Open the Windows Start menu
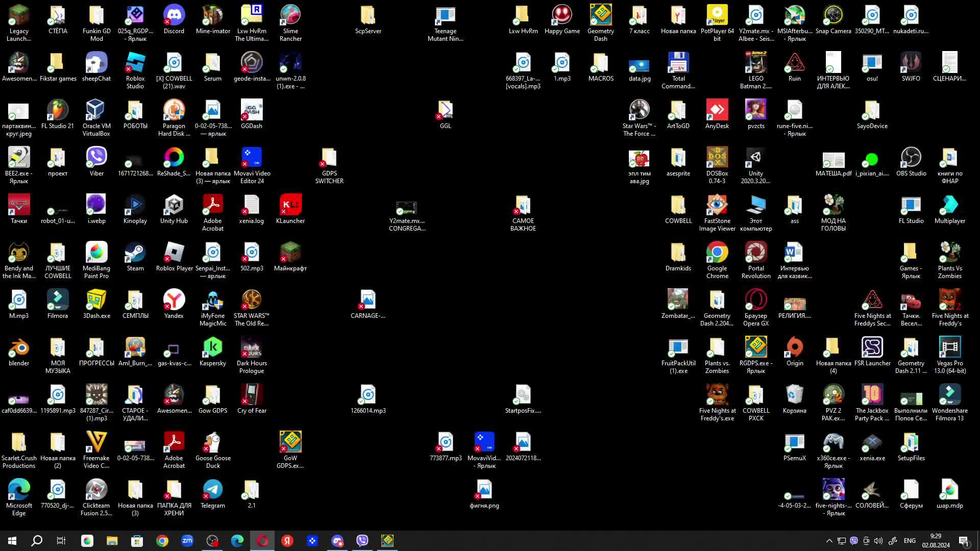 click(x=12, y=541)
